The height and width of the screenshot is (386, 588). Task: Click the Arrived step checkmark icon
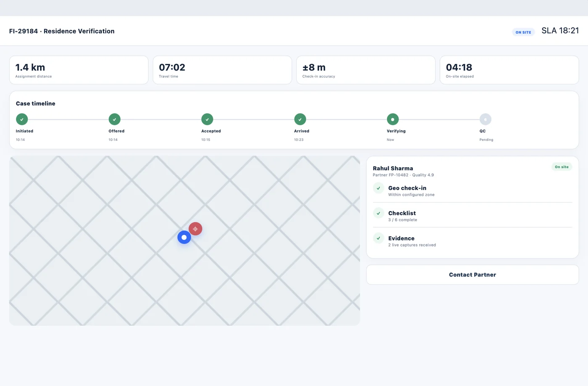(x=300, y=119)
